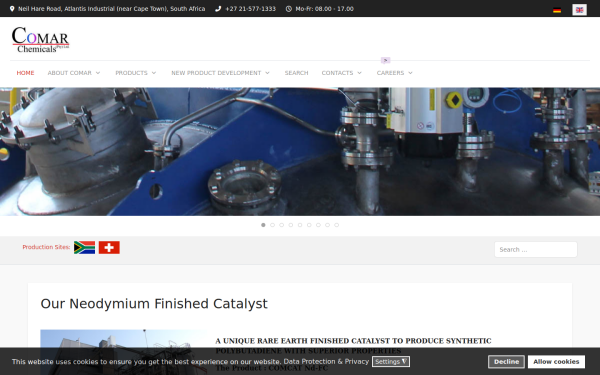Screen dimensions: 600x375
Task: Open the About Comar menu
Action: 69,73
